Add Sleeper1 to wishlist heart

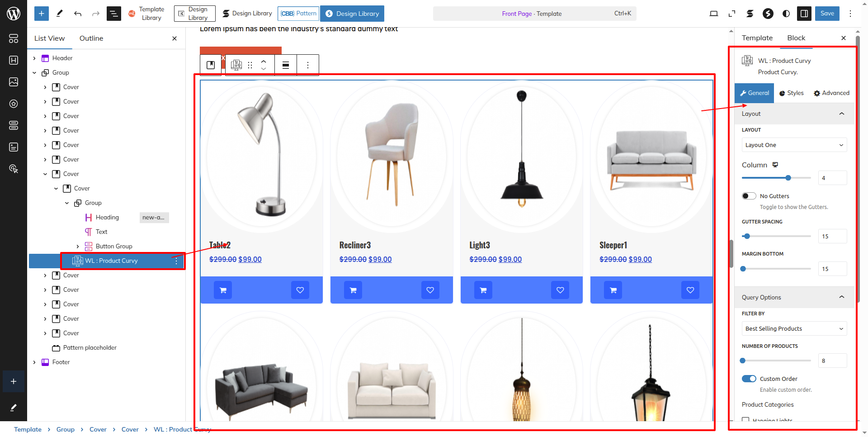coord(690,290)
